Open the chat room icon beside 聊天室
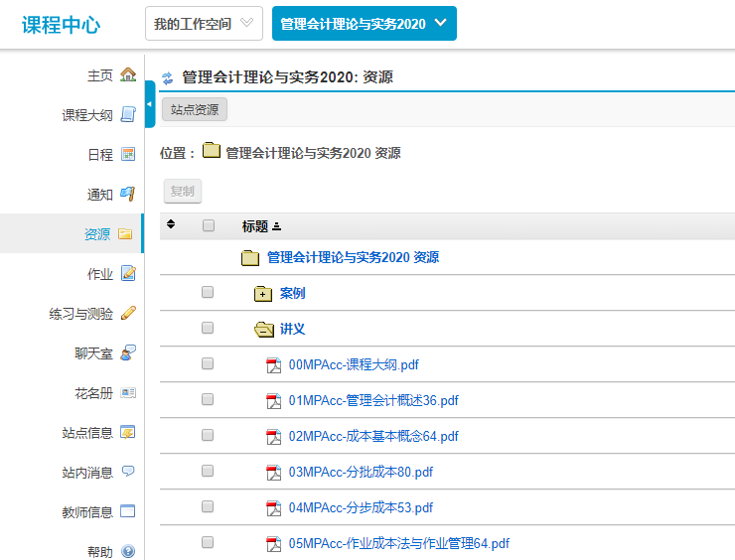735x560 pixels. 127,353
